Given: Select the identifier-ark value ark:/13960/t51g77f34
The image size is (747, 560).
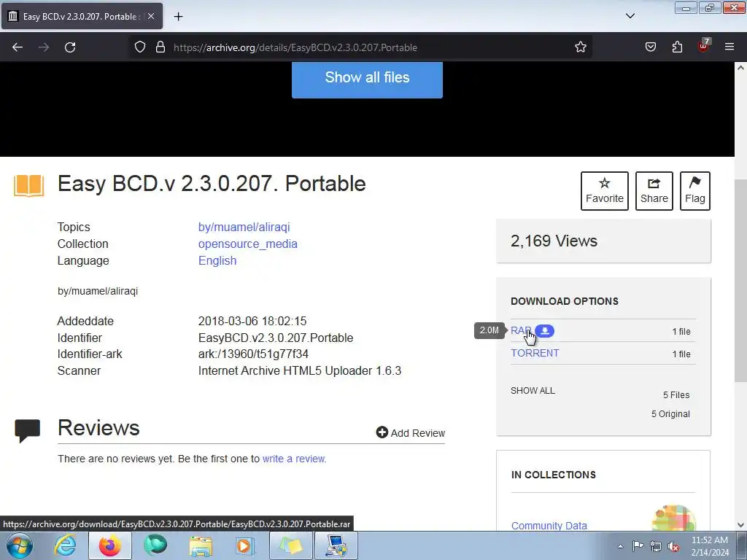Looking at the screenshot, I should 253,354.
